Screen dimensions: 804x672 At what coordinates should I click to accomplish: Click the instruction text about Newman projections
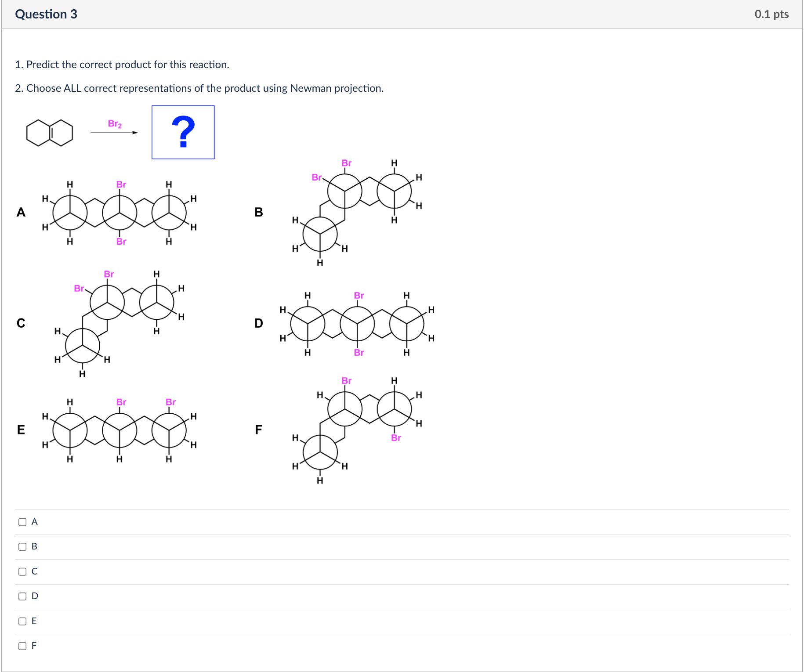(199, 88)
